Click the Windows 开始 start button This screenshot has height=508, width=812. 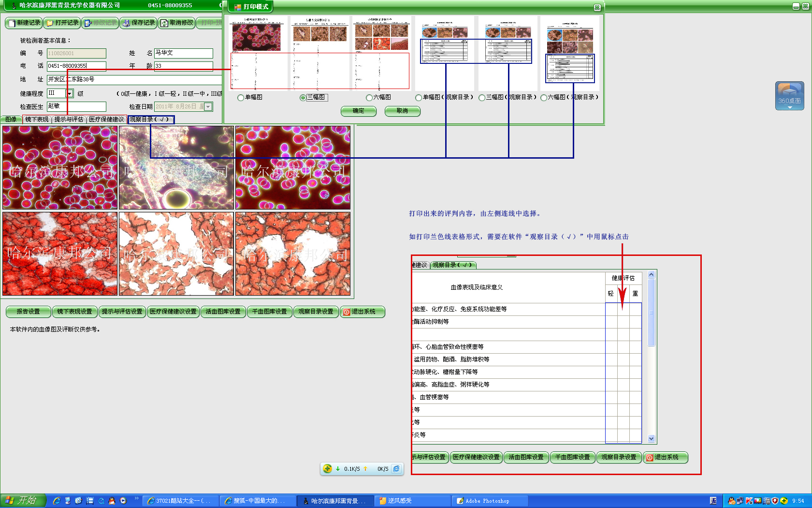click(23, 500)
